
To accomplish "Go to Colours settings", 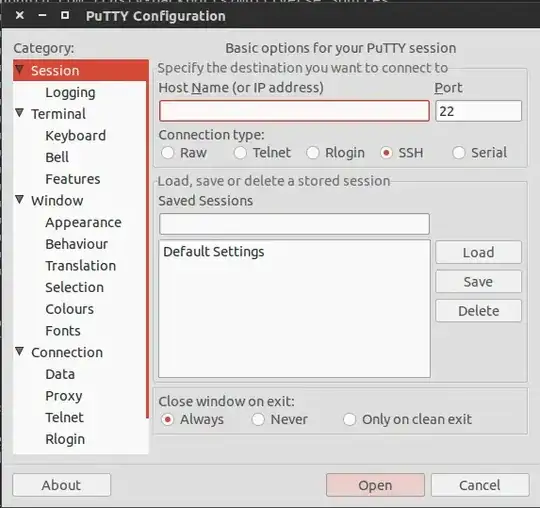I will click(70, 309).
